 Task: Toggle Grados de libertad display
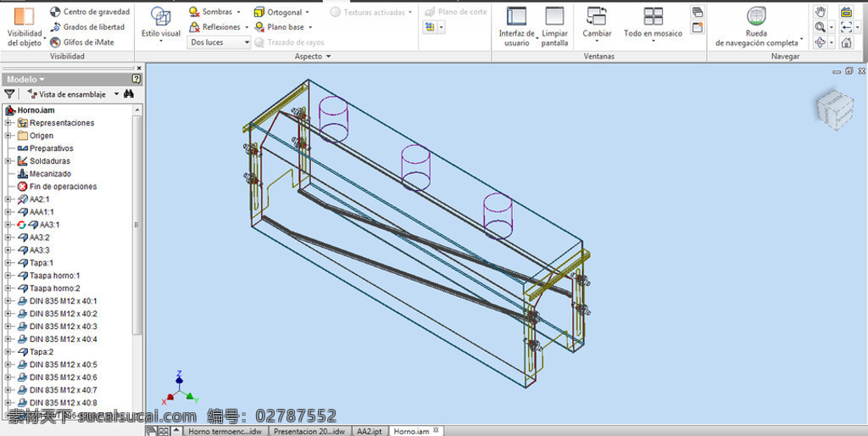[x=87, y=26]
